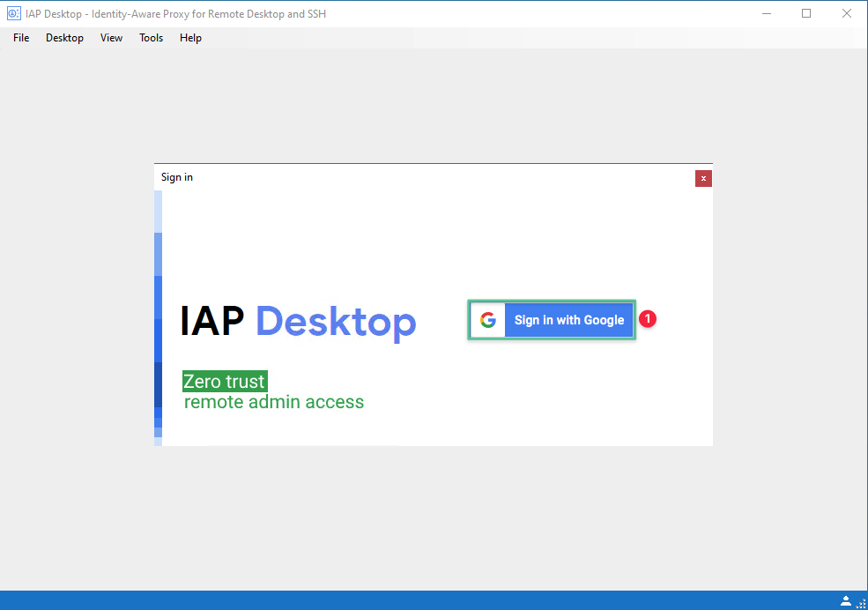Click the 'Zero trust' highlighted text
868x610 pixels.
click(x=225, y=382)
